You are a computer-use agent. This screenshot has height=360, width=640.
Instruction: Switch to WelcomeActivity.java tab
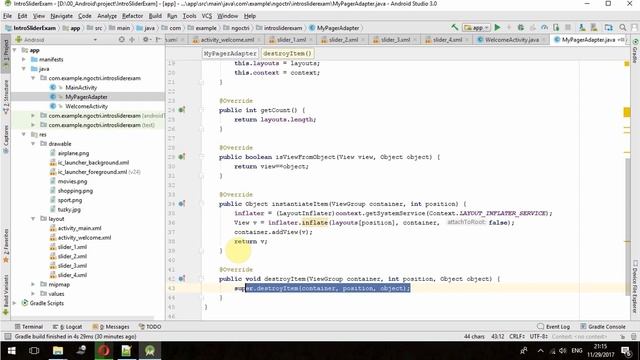[511, 40]
